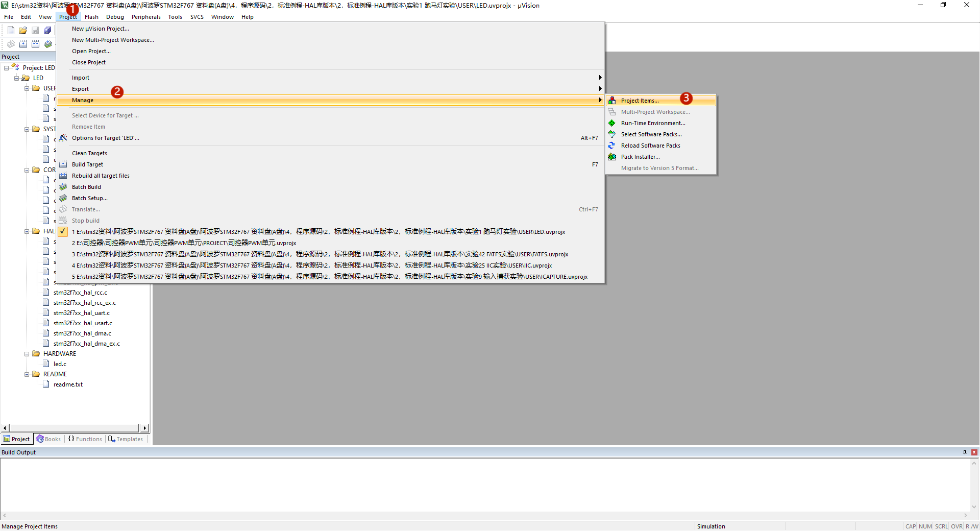Collapse the CORE group in the tree

pyautogui.click(x=27, y=170)
